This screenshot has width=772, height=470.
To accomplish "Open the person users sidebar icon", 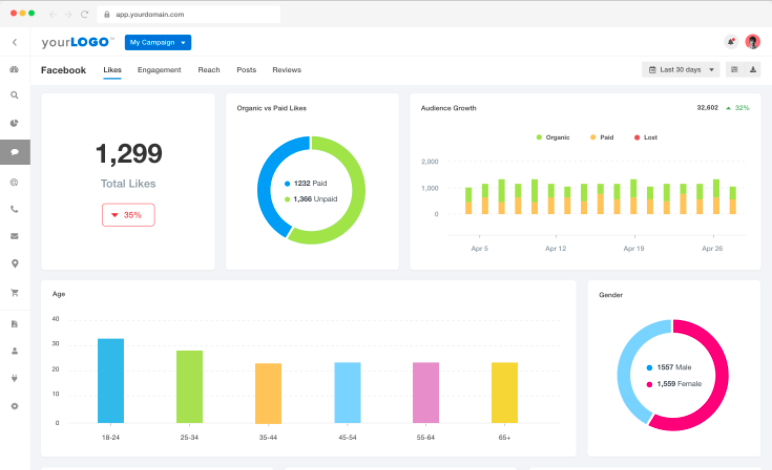I will (14, 351).
